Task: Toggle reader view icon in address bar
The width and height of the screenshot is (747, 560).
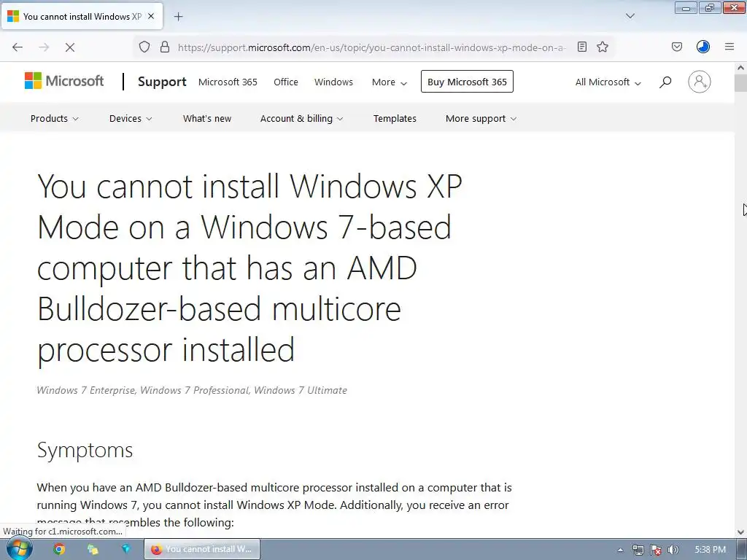Action: point(581,47)
